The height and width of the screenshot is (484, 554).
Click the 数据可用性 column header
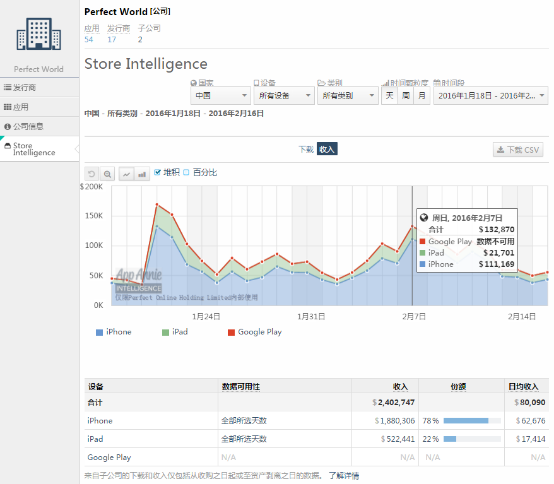coord(241,387)
